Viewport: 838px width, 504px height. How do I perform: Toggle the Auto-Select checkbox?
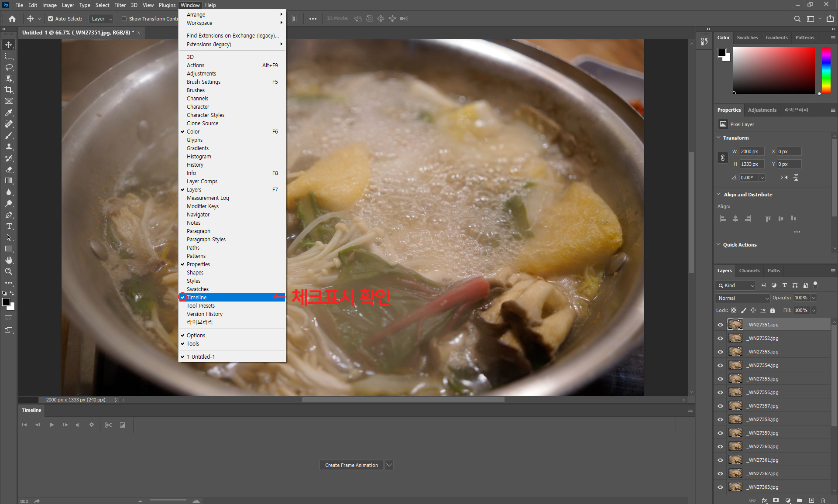51,19
